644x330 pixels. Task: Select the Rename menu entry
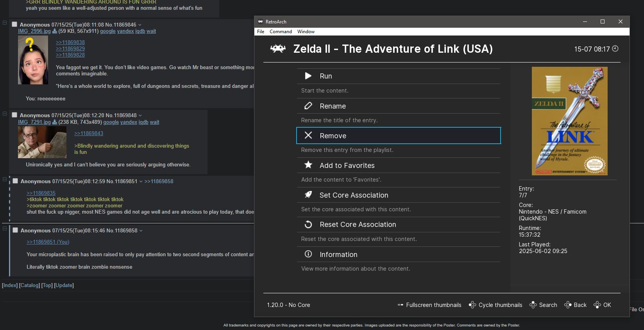[x=399, y=106]
